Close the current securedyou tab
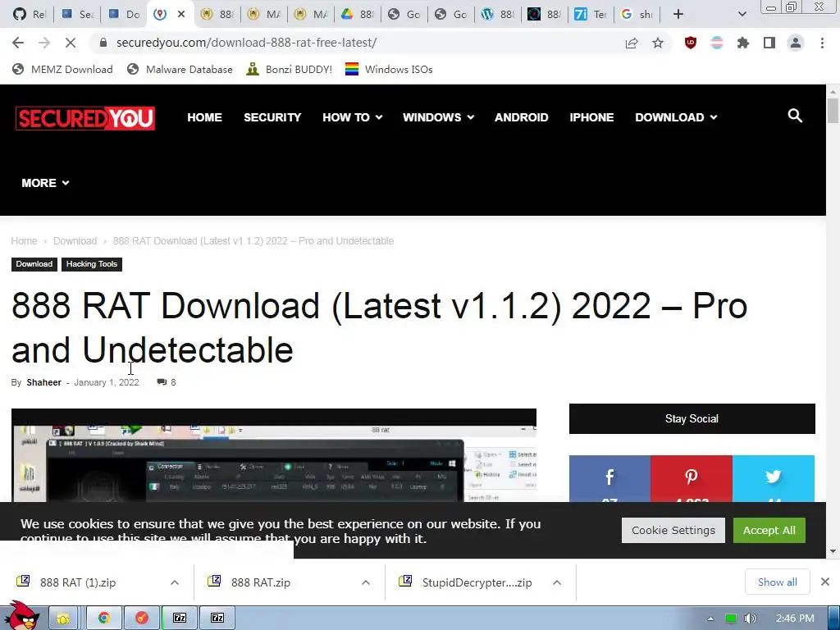Image resolution: width=840 pixels, height=630 pixels. 181,15
